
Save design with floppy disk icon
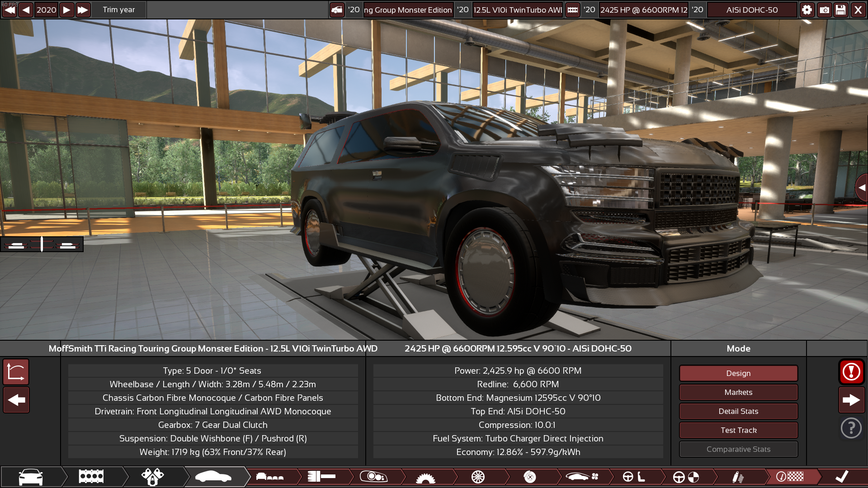pos(841,9)
